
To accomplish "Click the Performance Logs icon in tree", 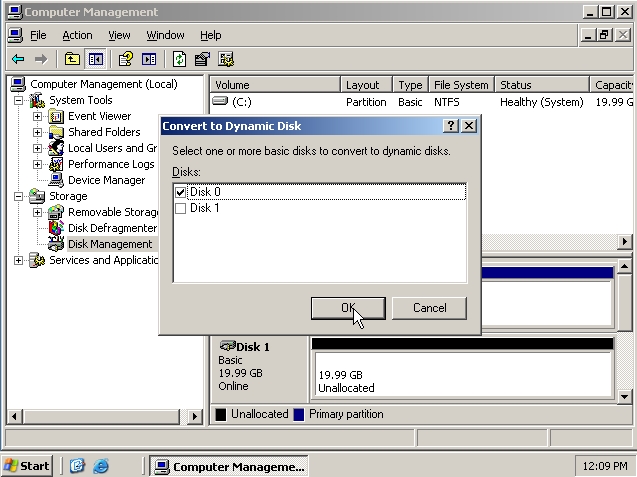I will (x=56, y=164).
